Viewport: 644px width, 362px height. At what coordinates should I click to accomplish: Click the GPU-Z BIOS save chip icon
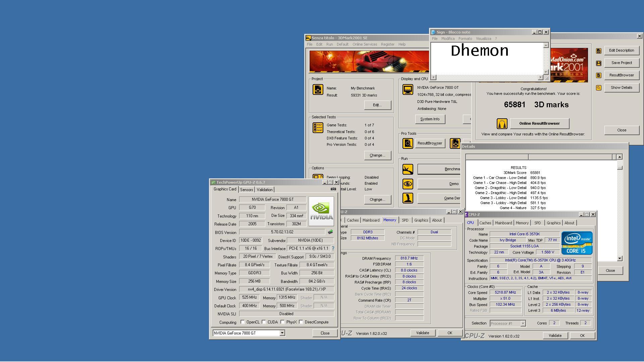[330, 232]
